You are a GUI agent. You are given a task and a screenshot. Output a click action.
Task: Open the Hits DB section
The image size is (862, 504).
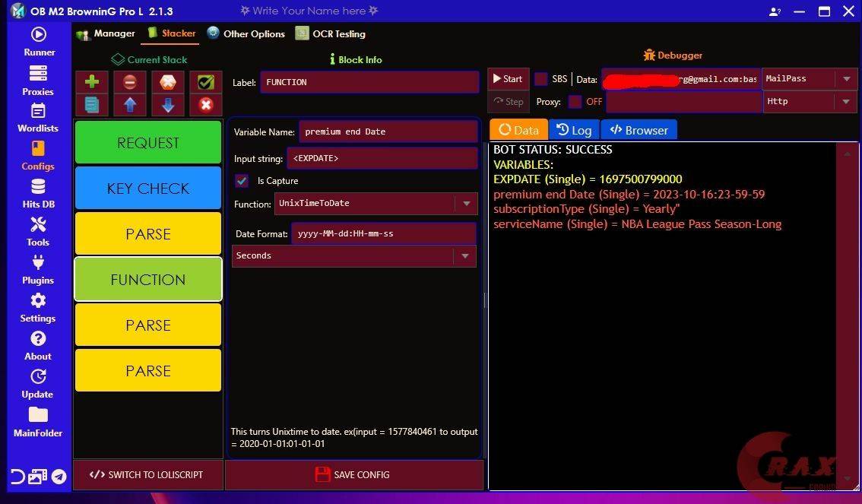pos(38,193)
